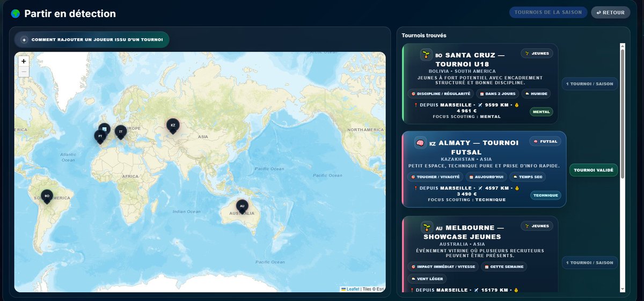Select the PT marker on the map

[100, 137]
